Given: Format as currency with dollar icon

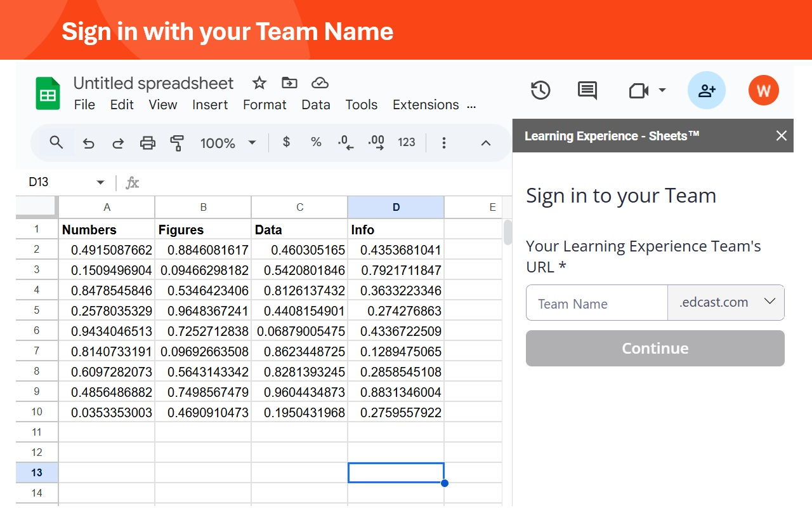Looking at the screenshot, I should (287, 142).
